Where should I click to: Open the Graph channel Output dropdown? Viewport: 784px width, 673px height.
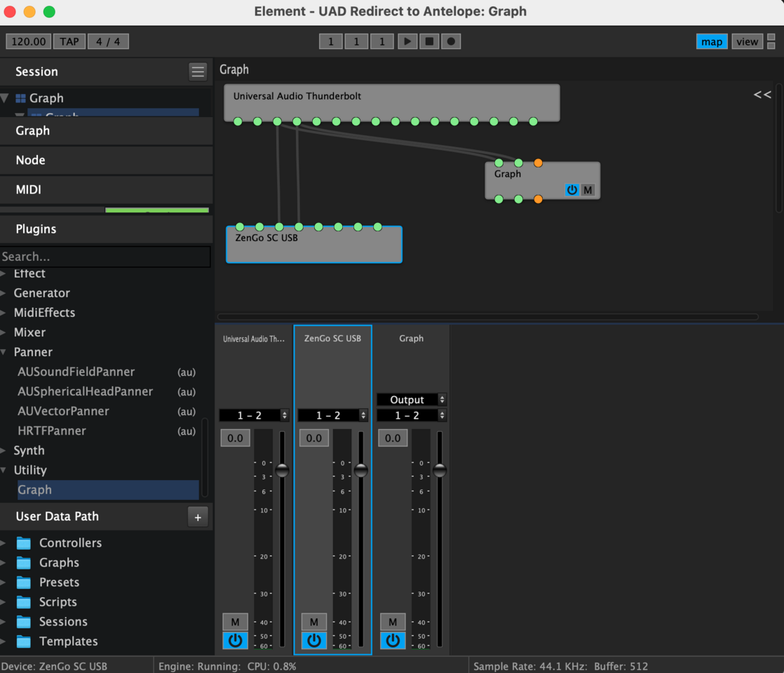coord(412,400)
